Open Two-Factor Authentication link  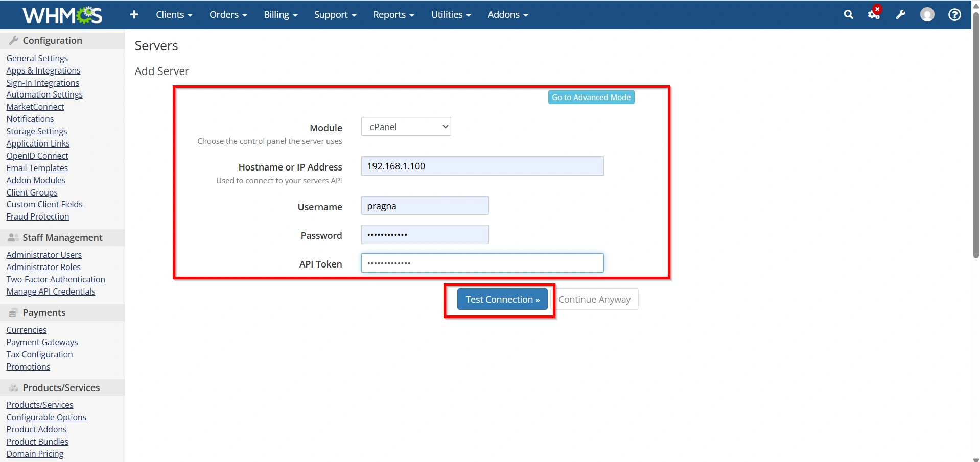pyautogui.click(x=56, y=279)
